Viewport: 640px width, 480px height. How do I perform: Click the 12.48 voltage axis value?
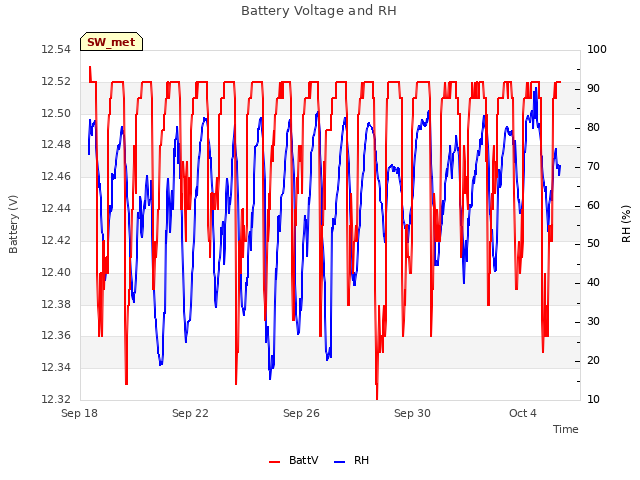[56, 144]
